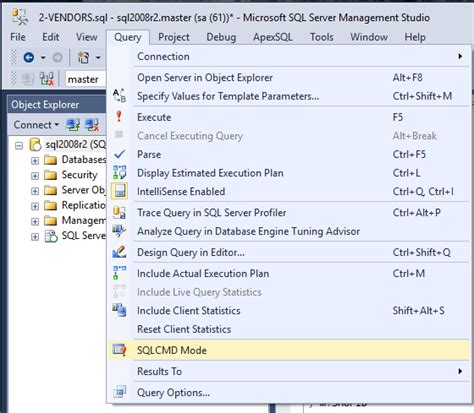Select Reset Client Statistics

(289, 329)
